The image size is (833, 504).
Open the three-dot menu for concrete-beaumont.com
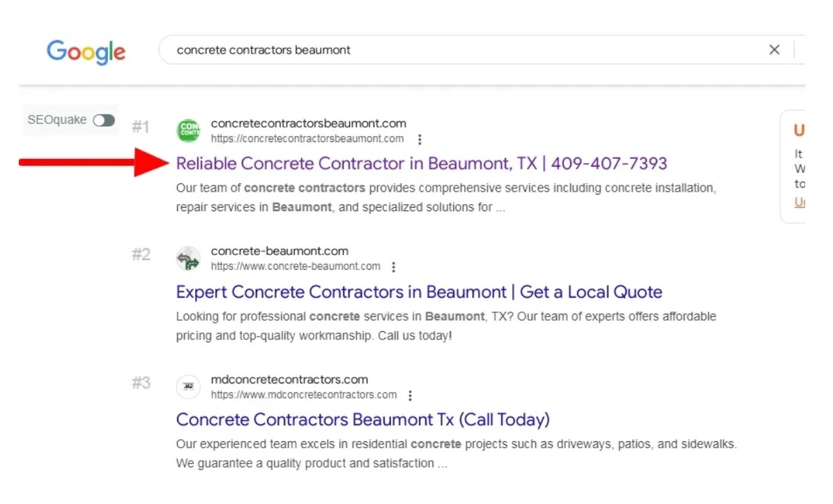(x=394, y=267)
